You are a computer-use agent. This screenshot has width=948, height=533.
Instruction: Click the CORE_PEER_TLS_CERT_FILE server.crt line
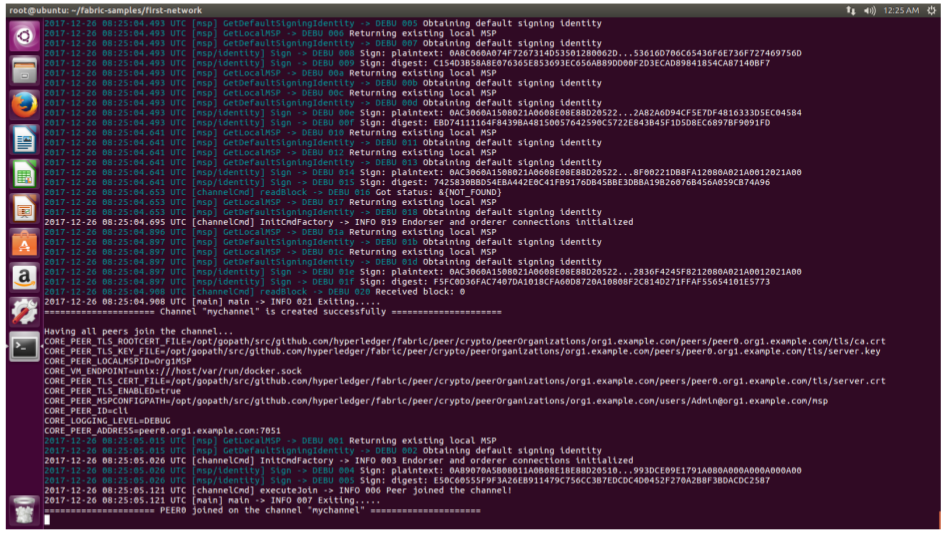pyautogui.click(x=464, y=381)
